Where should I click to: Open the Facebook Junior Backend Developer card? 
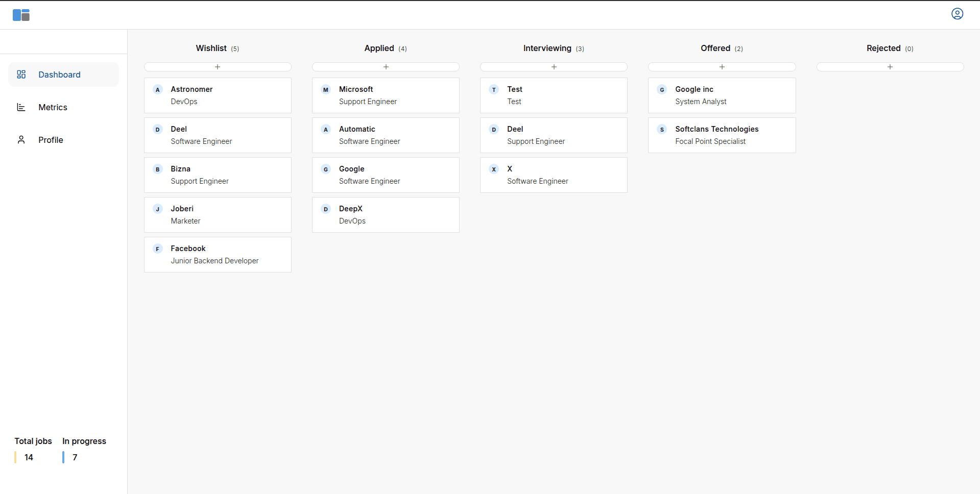218,254
